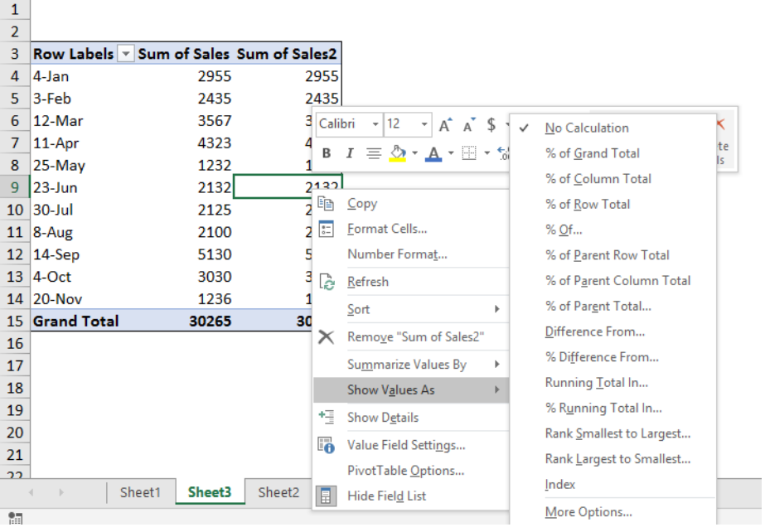
Task: Expand Show Values As submenu arrow
Action: 496,389
